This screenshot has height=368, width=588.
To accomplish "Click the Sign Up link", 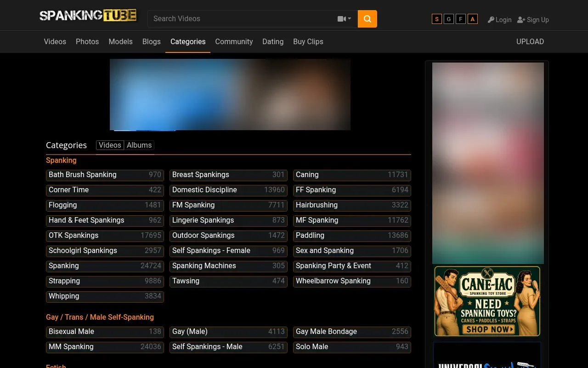I will tap(533, 20).
